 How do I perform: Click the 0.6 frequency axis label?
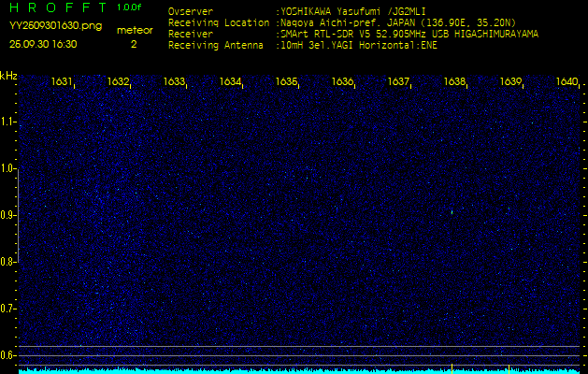[8, 354]
